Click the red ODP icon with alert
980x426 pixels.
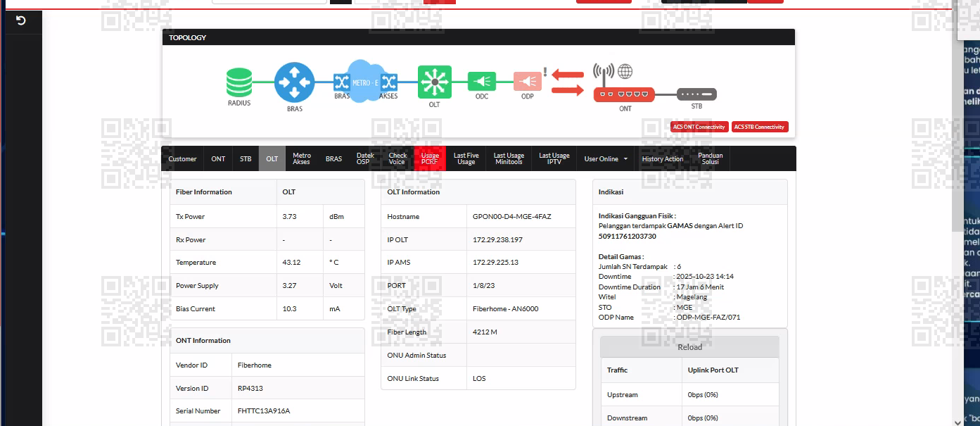528,81
